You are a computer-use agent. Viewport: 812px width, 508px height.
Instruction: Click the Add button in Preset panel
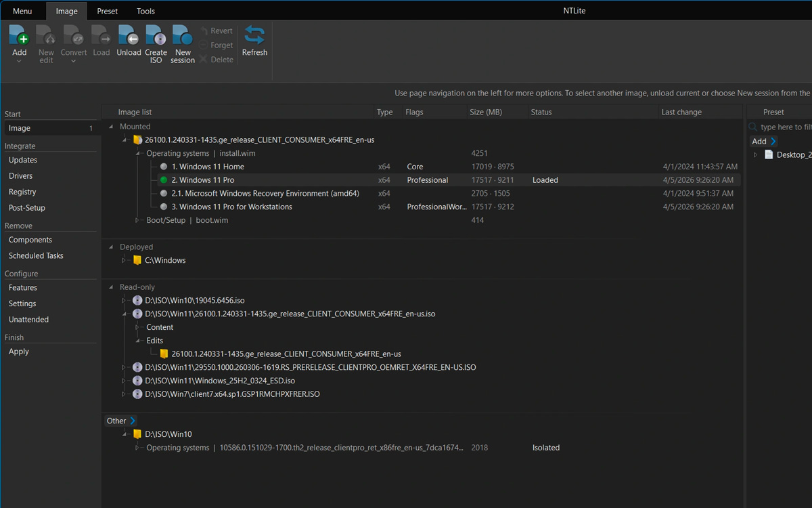[x=764, y=141]
